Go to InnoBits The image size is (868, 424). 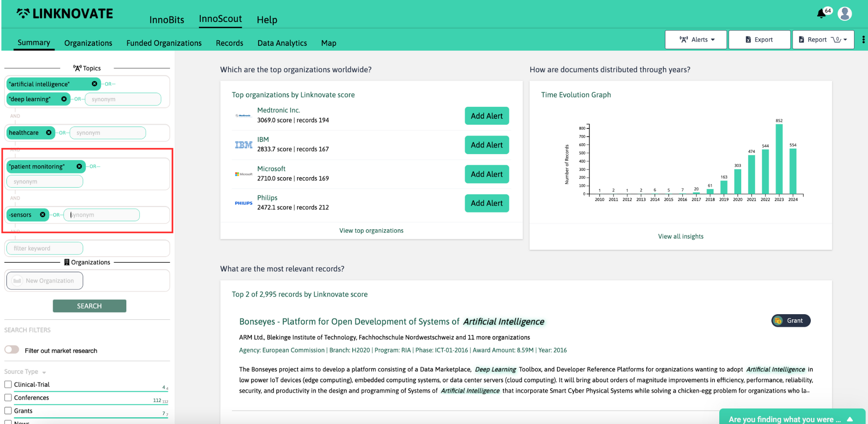[167, 20]
